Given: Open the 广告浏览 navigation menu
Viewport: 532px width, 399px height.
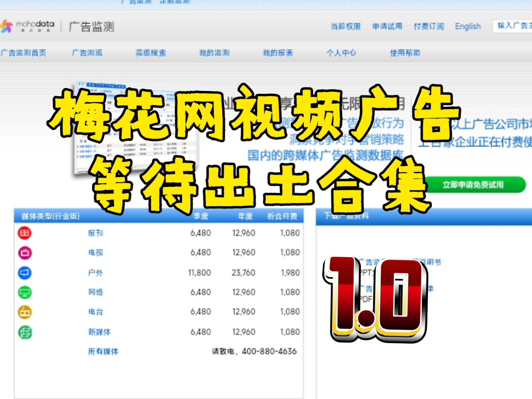Looking at the screenshot, I should (88, 53).
